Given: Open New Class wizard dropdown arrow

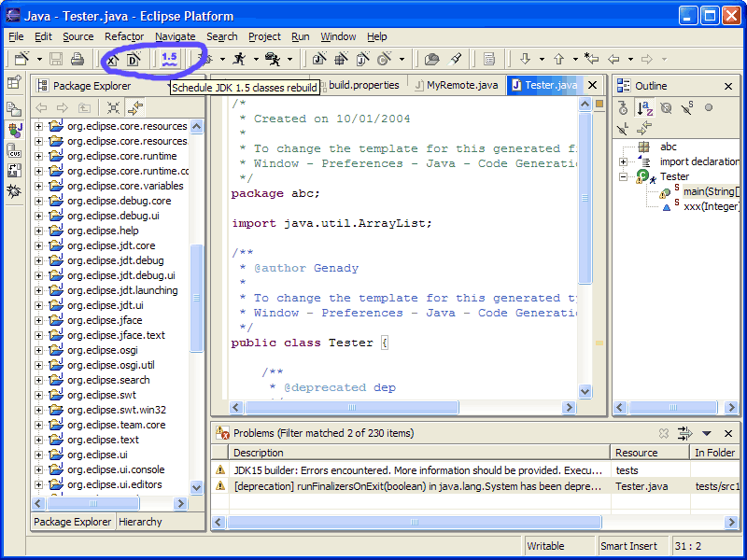Looking at the screenshot, I should (402, 60).
